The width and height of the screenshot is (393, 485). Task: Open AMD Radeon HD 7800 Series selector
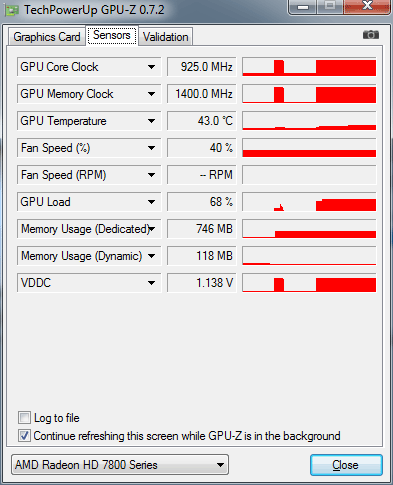pyautogui.click(x=120, y=465)
